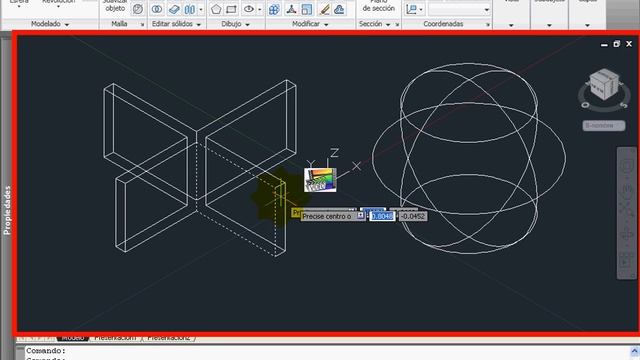
Task: Select the 3D align triangle tool in Modificar
Action: tap(291, 9)
